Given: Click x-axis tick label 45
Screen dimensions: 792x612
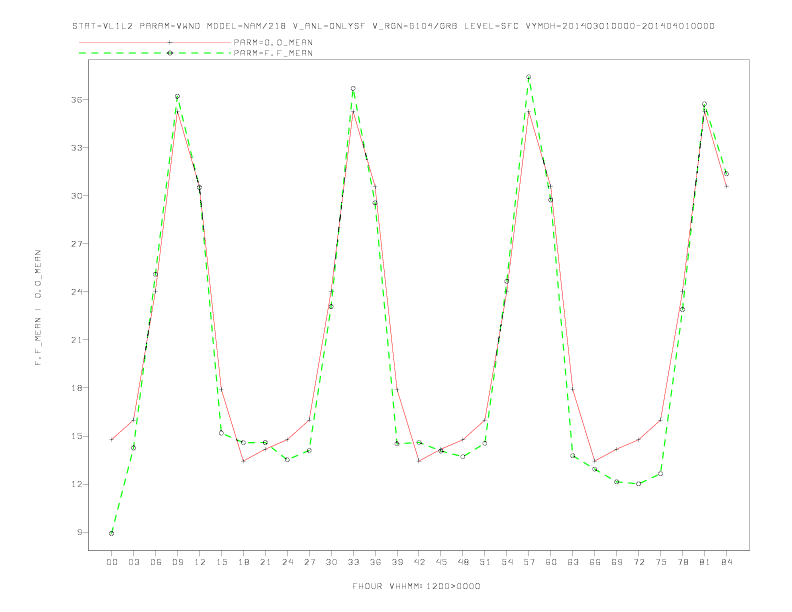Looking at the screenshot, I should pyautogui.click(x=441, y=562).
